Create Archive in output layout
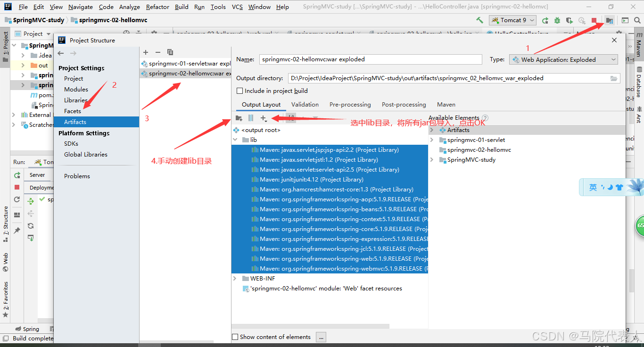 click(x=251, y=118)
